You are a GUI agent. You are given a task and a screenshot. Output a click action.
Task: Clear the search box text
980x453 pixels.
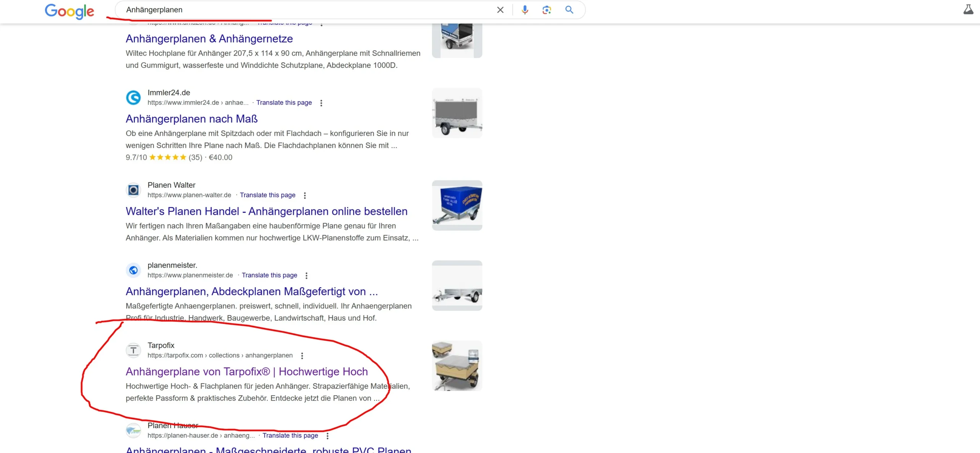500,10
